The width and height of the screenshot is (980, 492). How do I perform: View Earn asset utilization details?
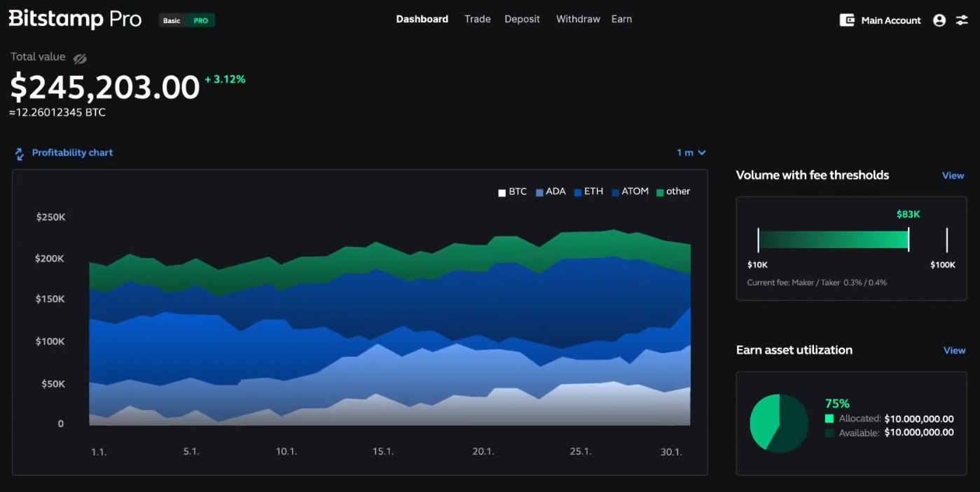[955, 350]
